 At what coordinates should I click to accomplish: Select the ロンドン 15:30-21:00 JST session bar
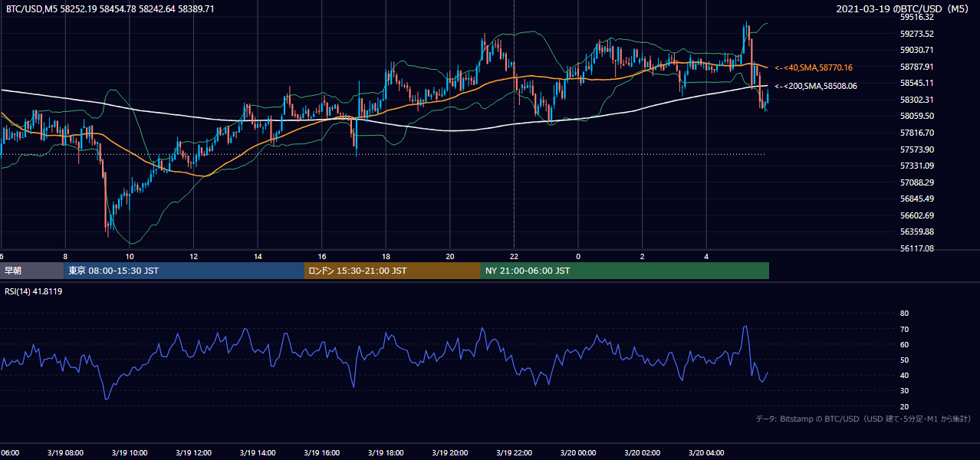393,271
